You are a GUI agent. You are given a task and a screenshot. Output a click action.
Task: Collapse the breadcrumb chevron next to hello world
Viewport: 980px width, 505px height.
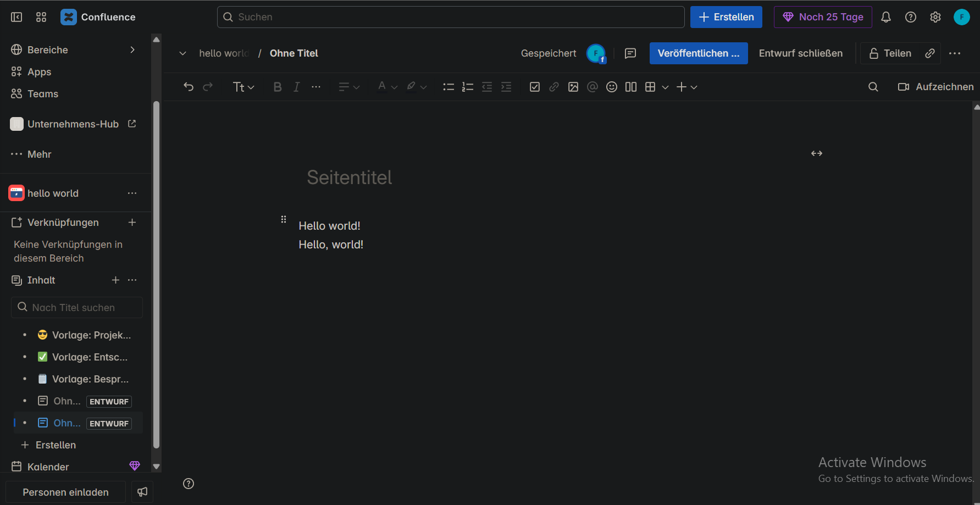[x=182, y=53]
